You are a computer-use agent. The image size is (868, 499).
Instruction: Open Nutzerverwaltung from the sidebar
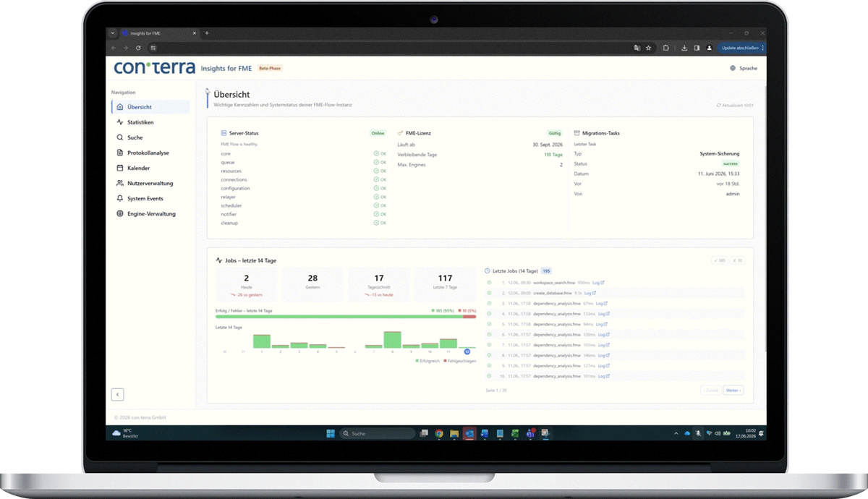(x=150, y=183)
